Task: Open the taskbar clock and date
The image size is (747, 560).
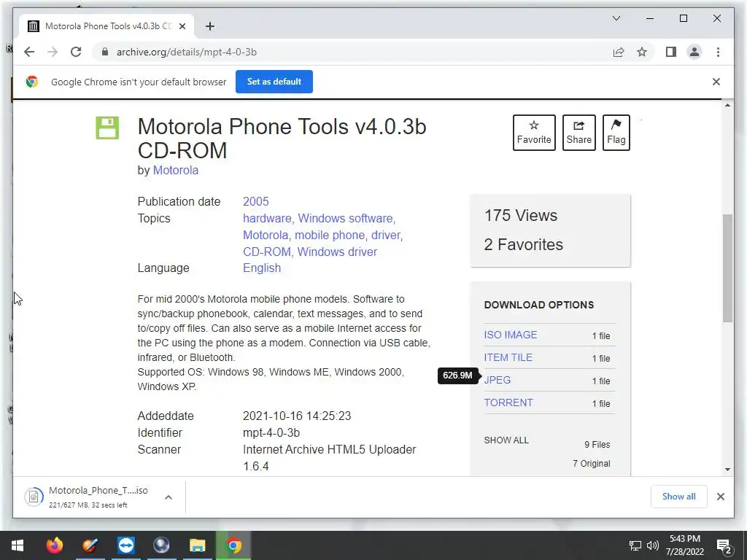Action: (685, 545)
